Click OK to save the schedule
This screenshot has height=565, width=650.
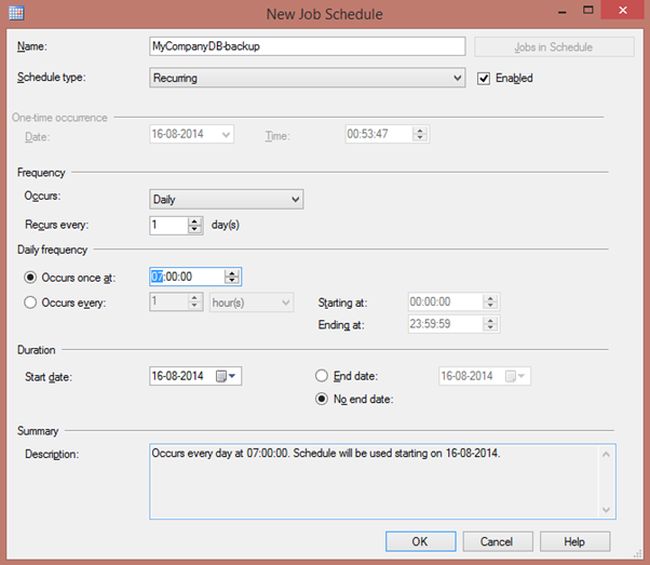coord(420,541)
